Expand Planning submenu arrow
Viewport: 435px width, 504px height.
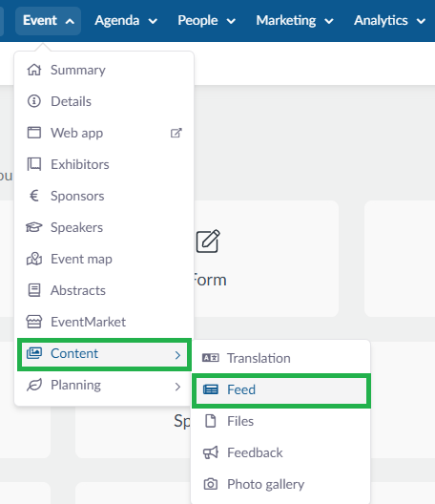(177, 387)
